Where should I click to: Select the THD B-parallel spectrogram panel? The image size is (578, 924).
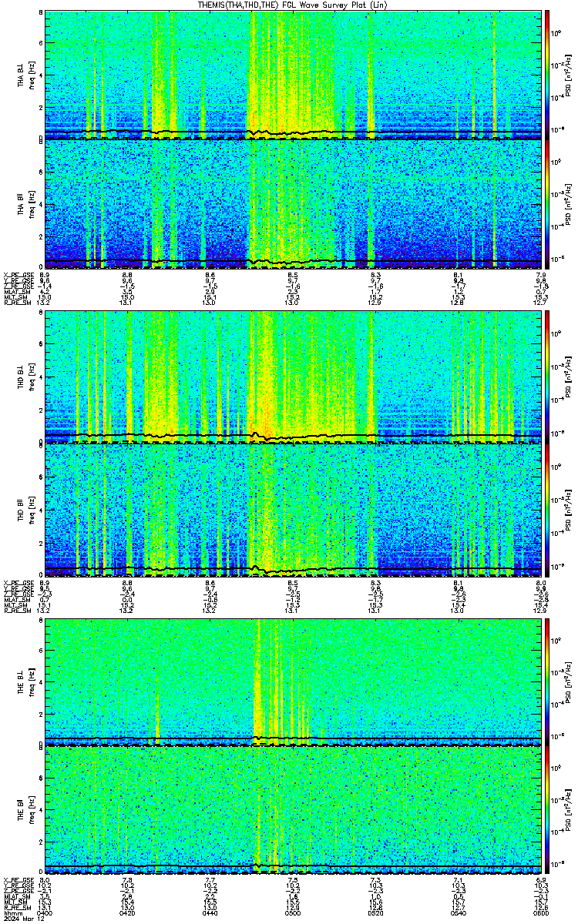[x=293, y=510]
